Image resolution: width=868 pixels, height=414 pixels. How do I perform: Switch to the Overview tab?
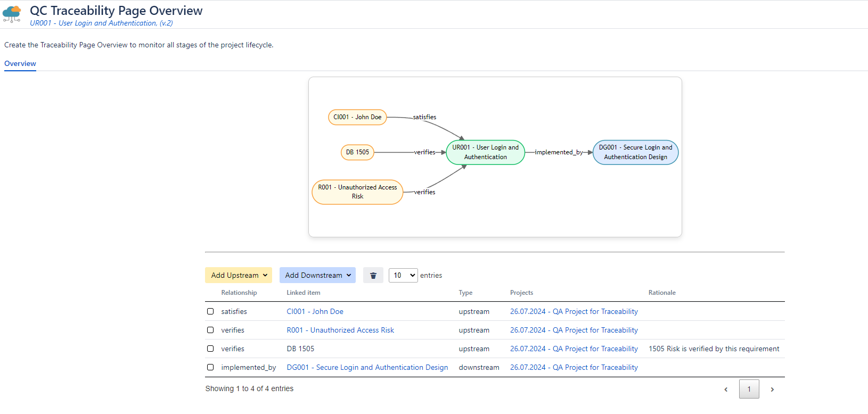(x=20, y=63)
